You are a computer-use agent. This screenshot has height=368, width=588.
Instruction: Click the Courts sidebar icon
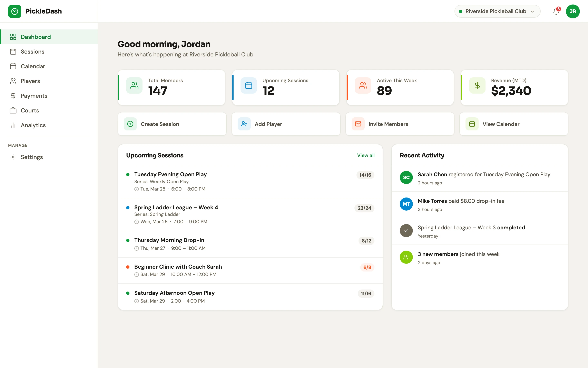tap(13, 110)
